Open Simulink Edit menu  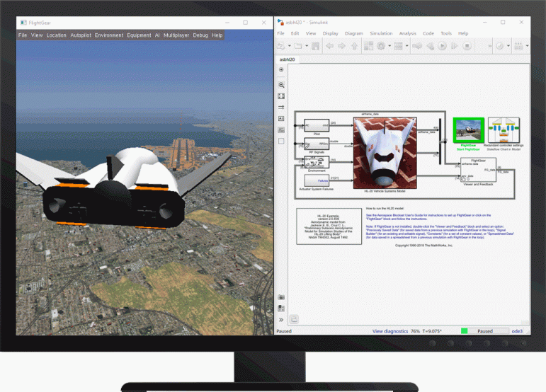(295, 33)
